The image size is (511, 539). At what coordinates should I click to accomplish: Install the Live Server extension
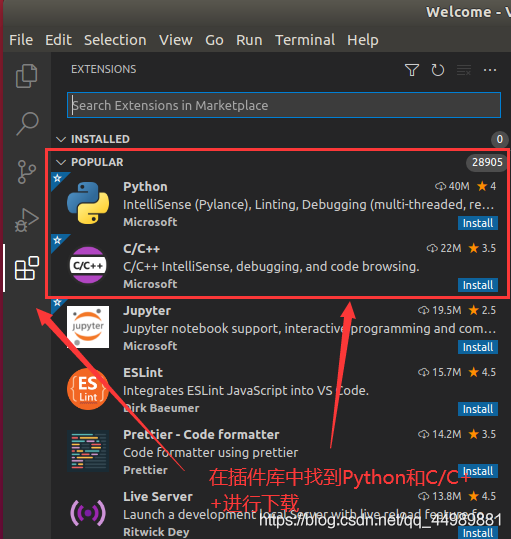[x=478, y=532]
